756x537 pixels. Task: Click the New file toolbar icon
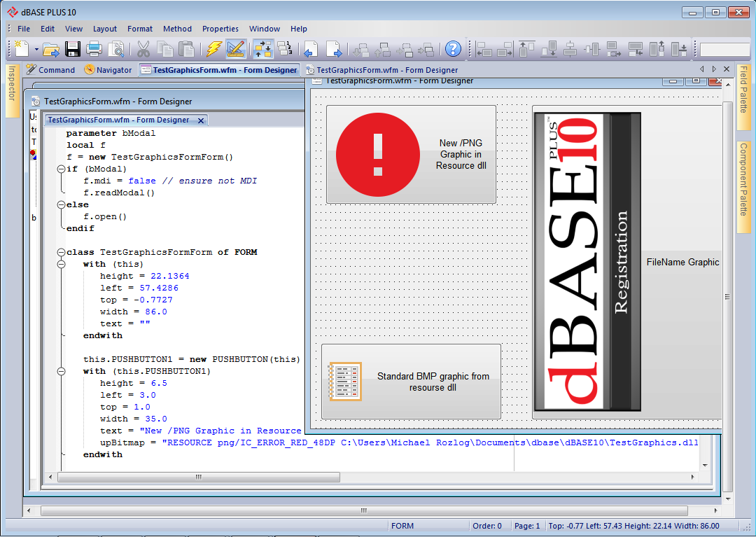pos(22,49)
